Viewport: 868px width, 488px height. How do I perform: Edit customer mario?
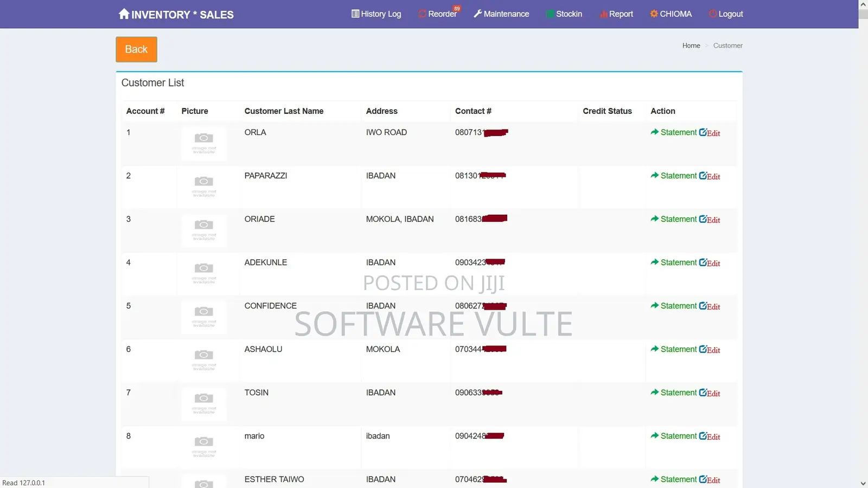[x=710, y=436]
